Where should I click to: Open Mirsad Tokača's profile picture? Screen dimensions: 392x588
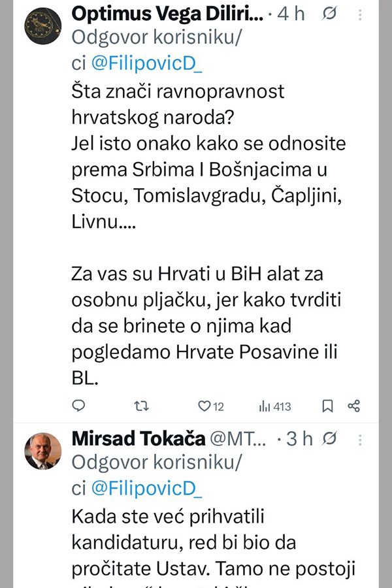point(42,451)
